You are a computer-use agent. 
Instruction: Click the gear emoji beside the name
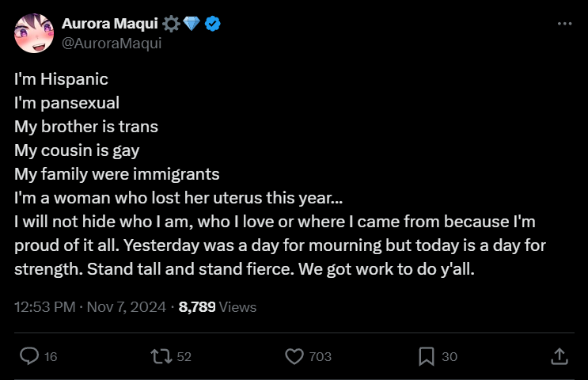point(172,25)
